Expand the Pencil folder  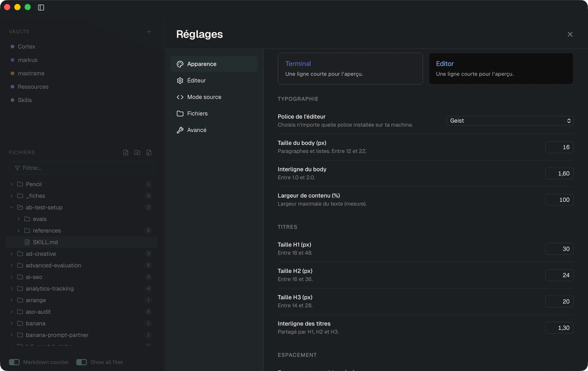pyautogui.click(x=12, y=184)
